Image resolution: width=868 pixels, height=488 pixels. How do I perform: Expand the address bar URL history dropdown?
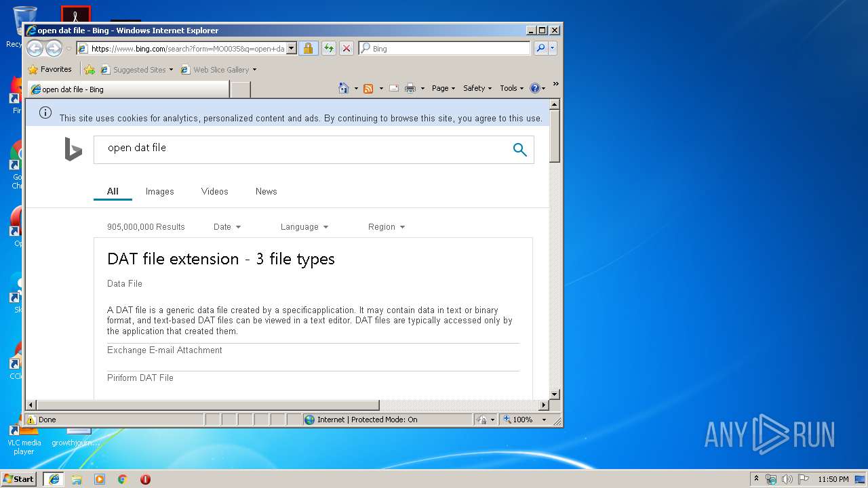(x=292, y=49)
